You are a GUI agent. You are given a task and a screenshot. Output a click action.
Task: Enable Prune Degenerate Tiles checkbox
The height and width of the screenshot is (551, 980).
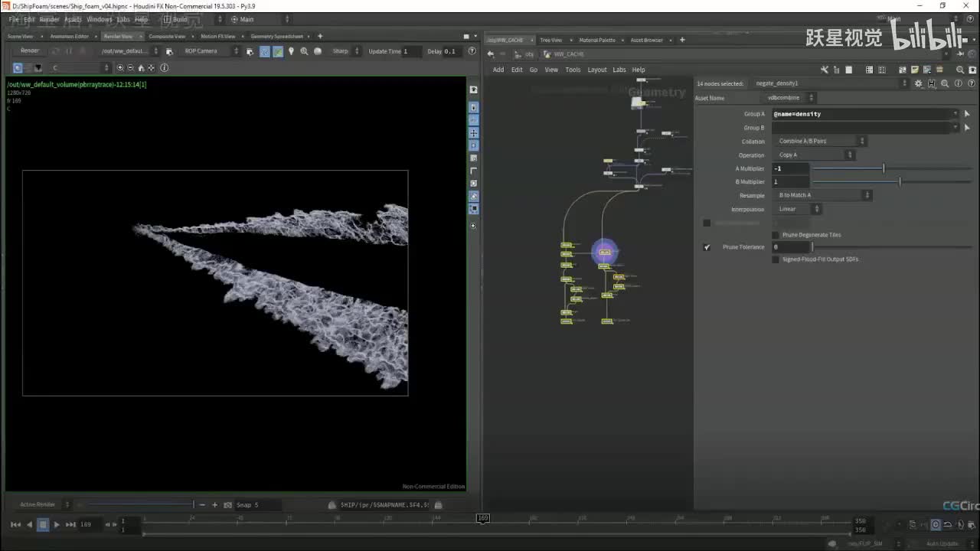point(776,235)
